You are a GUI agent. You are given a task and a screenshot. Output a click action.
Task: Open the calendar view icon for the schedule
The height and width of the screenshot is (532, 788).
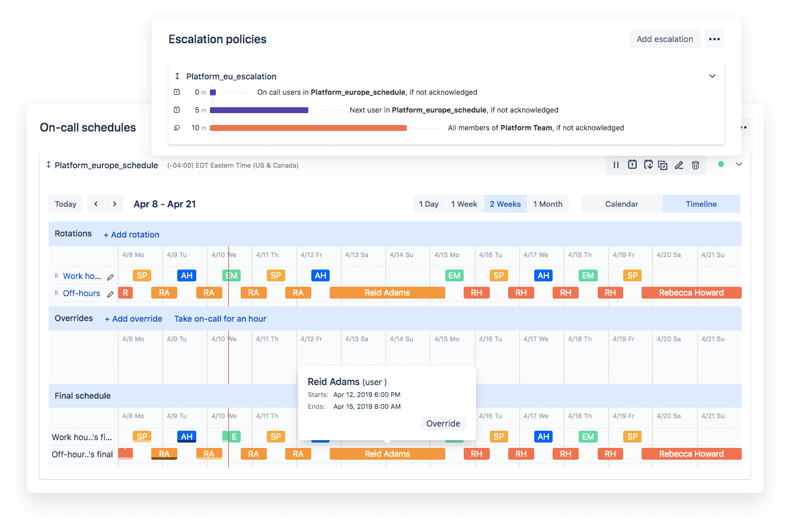click(632, 165)
